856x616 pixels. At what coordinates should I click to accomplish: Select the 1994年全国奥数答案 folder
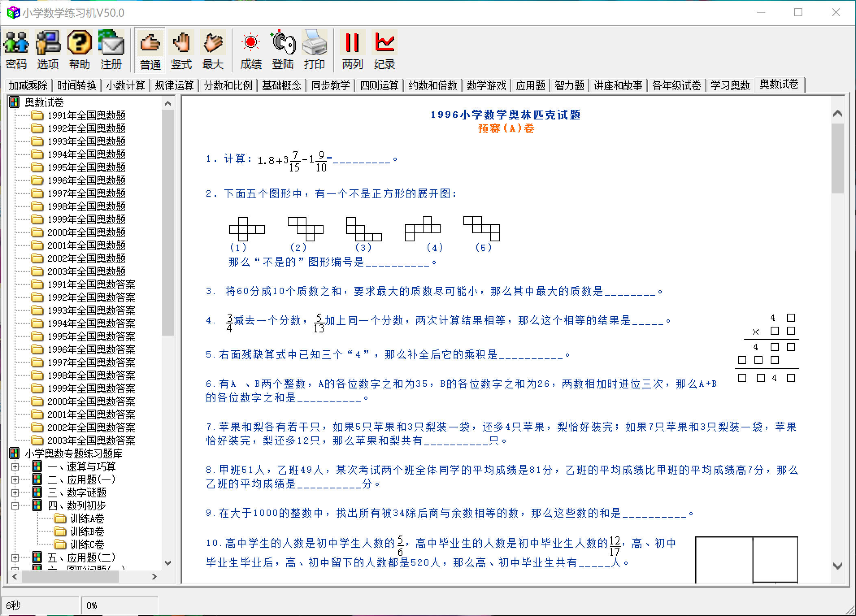coord(84,323)
